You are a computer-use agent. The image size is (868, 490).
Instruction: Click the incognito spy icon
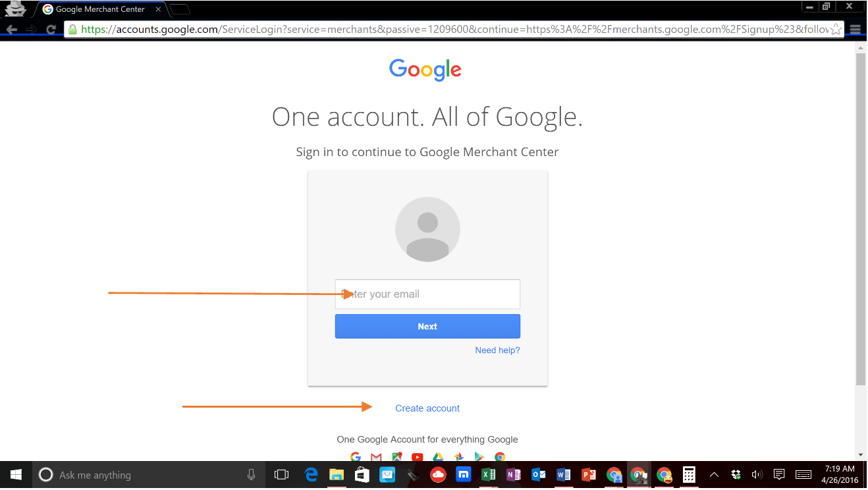coord(14,9)
